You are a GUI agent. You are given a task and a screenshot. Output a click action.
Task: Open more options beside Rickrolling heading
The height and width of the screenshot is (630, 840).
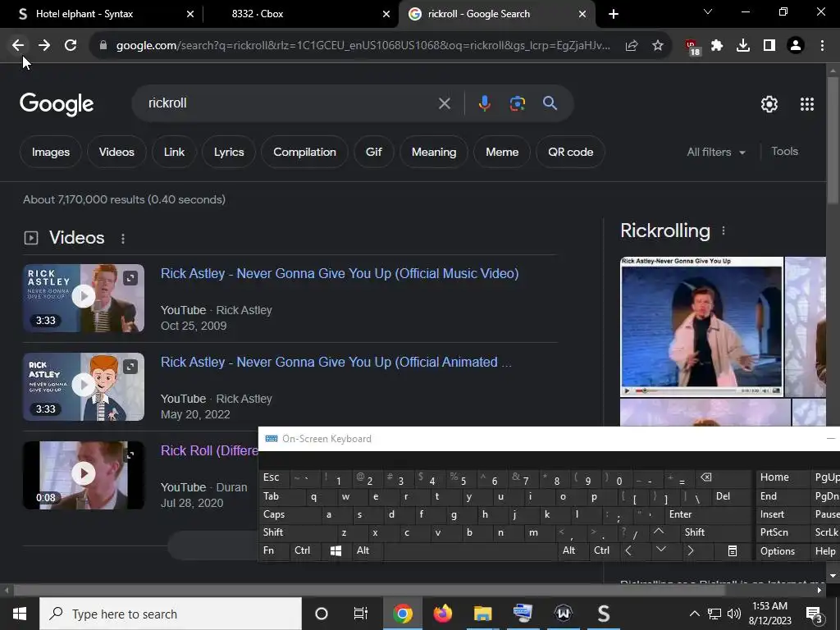724,231
